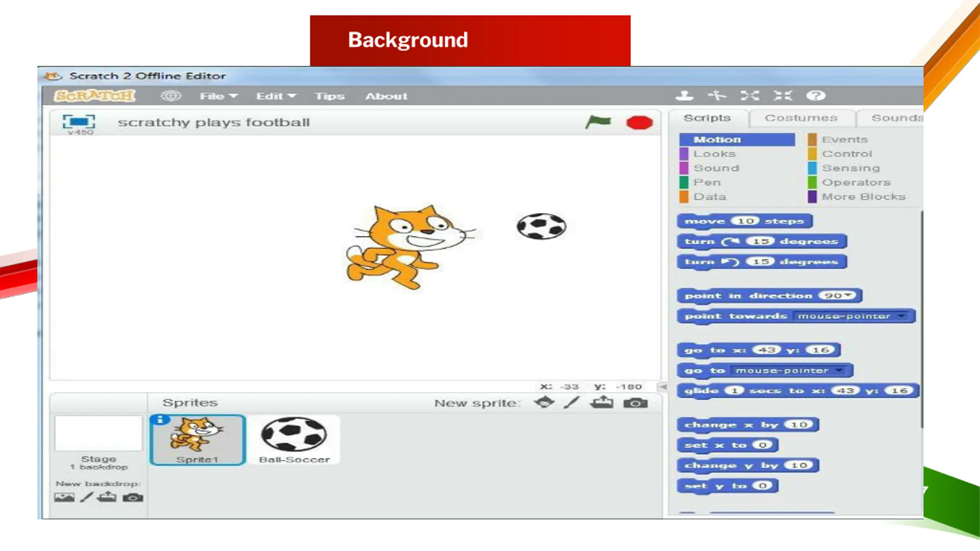The image size is (980, 551).
Task: Select the Ball-Soccer sprite thumbnail
Action: 294,439
